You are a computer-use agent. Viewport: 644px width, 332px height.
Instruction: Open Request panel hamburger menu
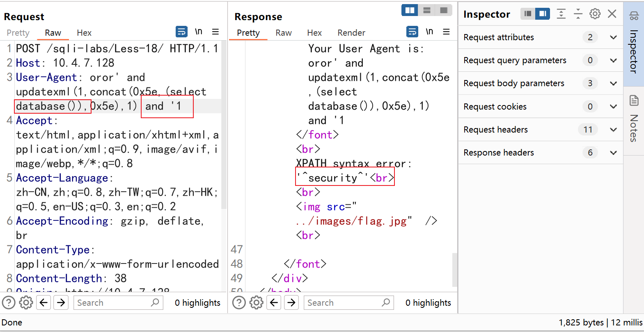point(215,32)
